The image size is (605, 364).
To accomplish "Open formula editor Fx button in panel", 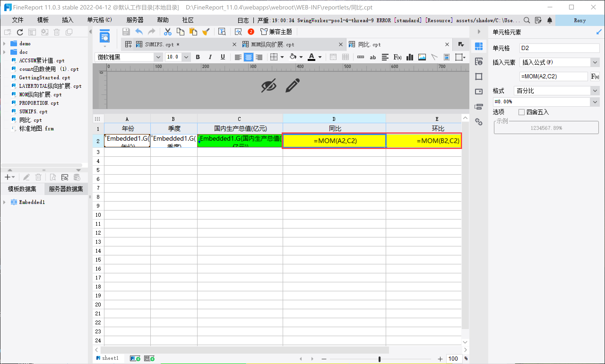I will (595, 76).
